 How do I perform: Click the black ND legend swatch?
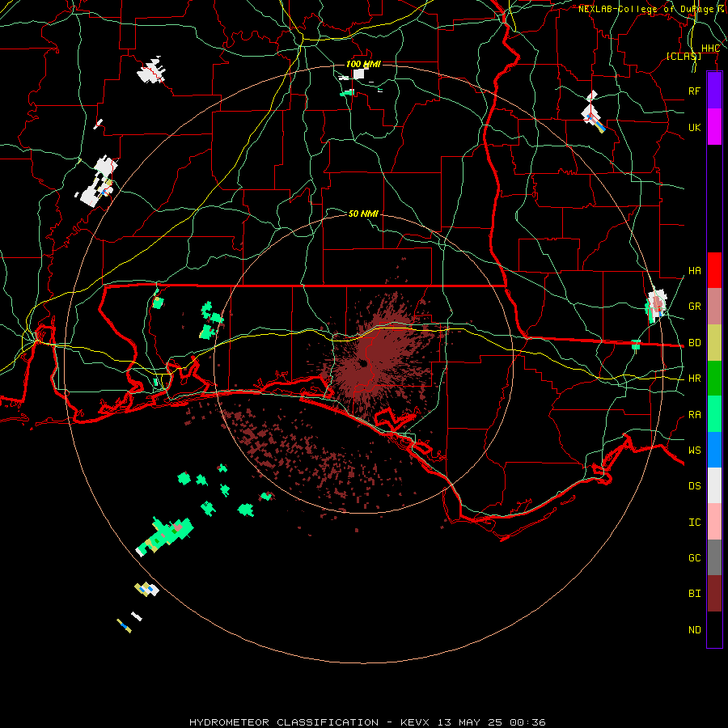pyautogui.click(x=714, y=629)
